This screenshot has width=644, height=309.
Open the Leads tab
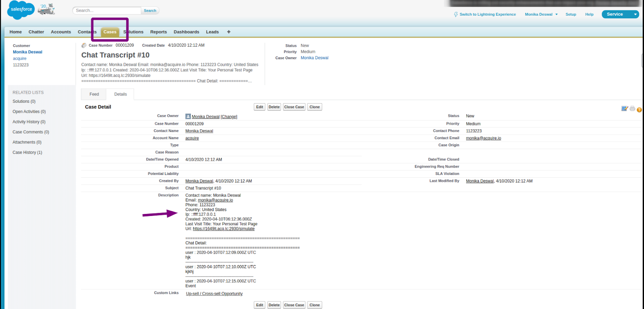(213, 32)
